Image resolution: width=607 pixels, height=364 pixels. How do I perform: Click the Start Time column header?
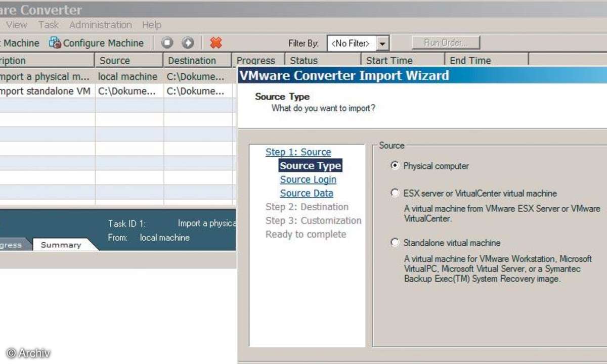coord(403,61)
